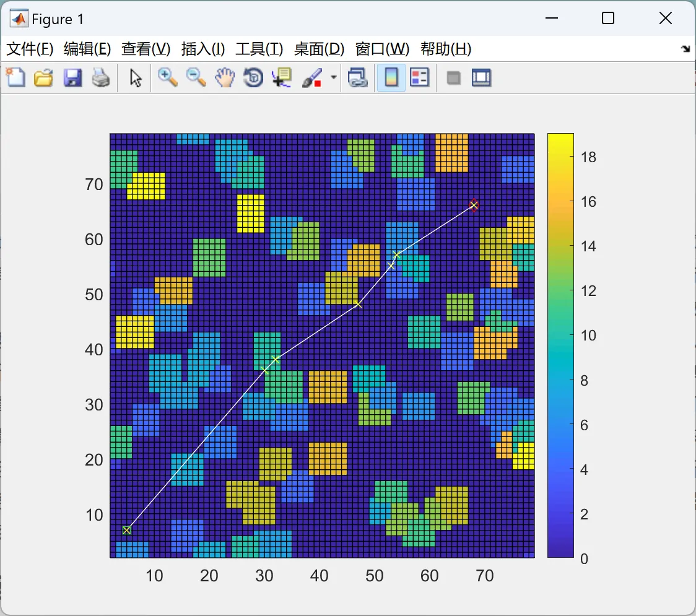Click the colorbar tick label 10
Viewport: 696px width, 616px height.
pyautogui.click(x=589, y=336)
